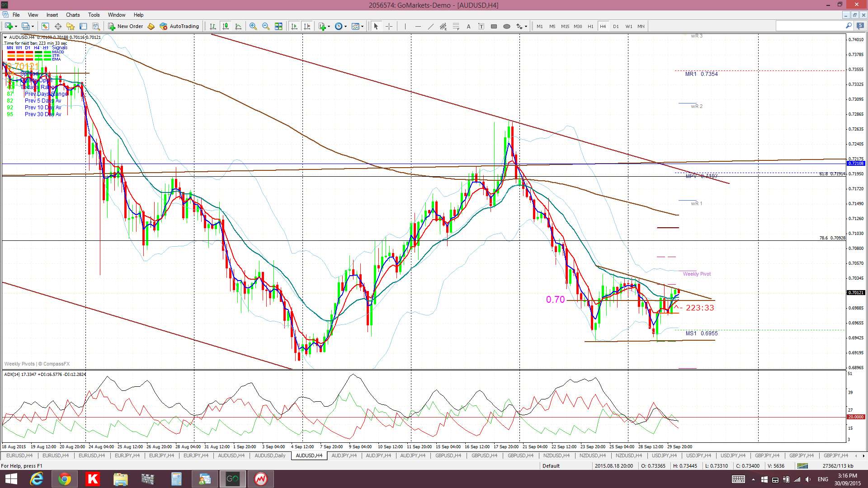Click the toolbar search input field

810,26
